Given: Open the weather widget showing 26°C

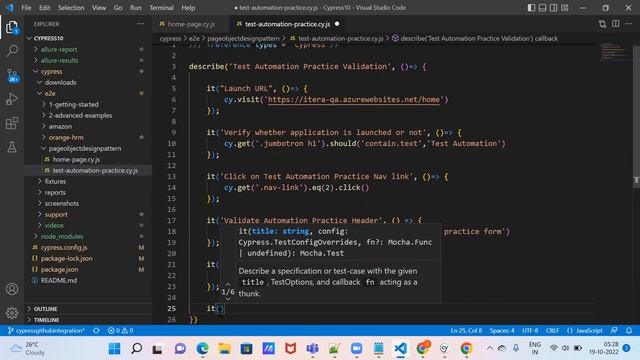Looking at the screenshot, I should point(28,349).
